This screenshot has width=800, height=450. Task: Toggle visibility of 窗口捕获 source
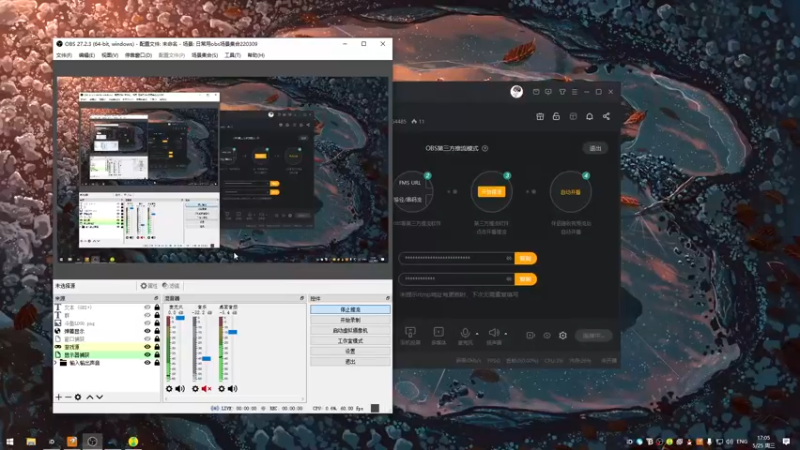[x=147, y=339]
